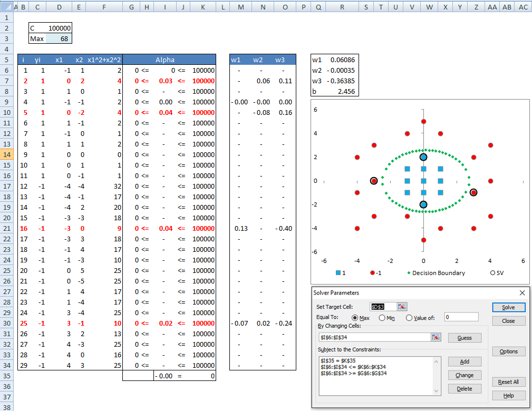Select column header D
Image resolution: width=532 pixels, height=411 pixels.
59,7
